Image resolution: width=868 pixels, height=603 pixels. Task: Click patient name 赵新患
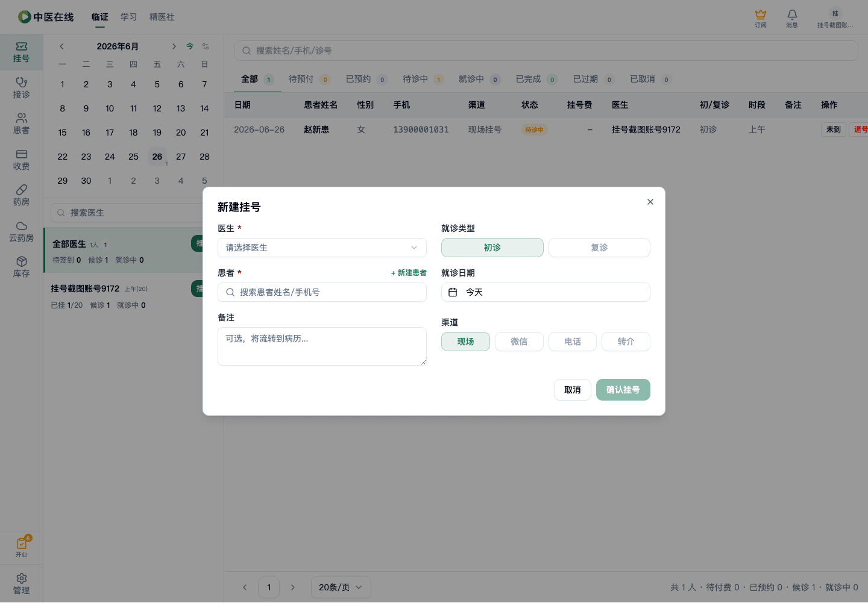pyautogui.click(x=316, y=130)
